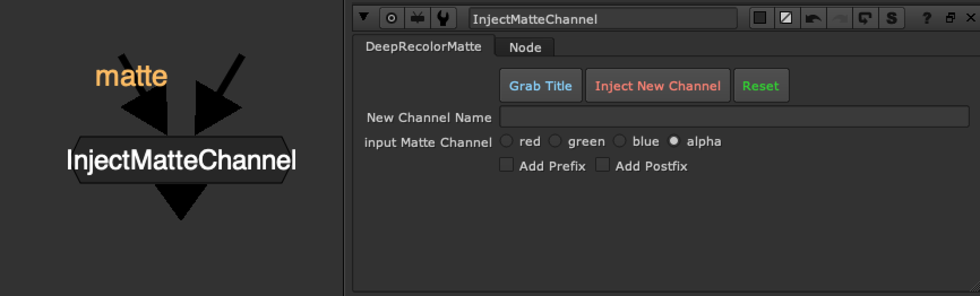Select green as input matte channel

[555, 141]
